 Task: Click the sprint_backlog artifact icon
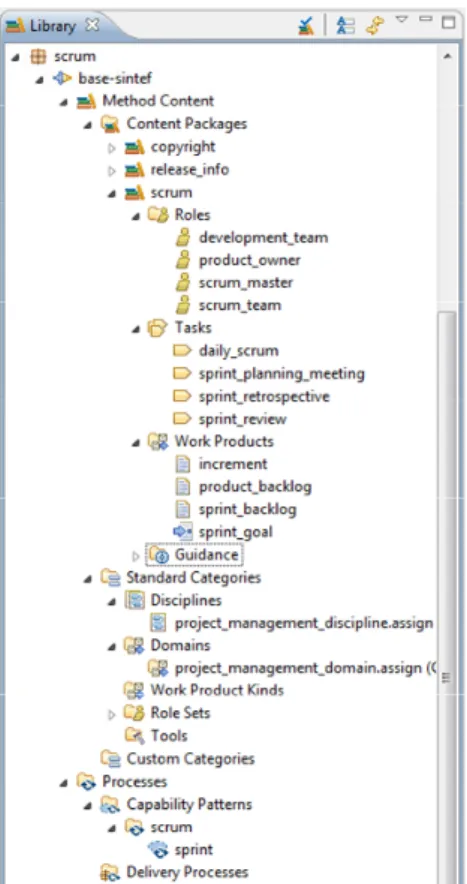tap(183, 509)
